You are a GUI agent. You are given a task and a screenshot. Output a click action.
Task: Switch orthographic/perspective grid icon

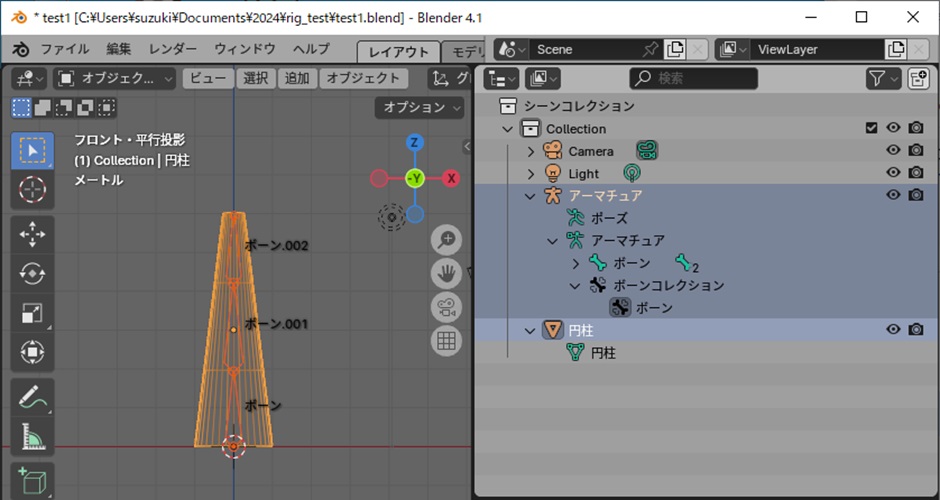[x=446, y=340]
